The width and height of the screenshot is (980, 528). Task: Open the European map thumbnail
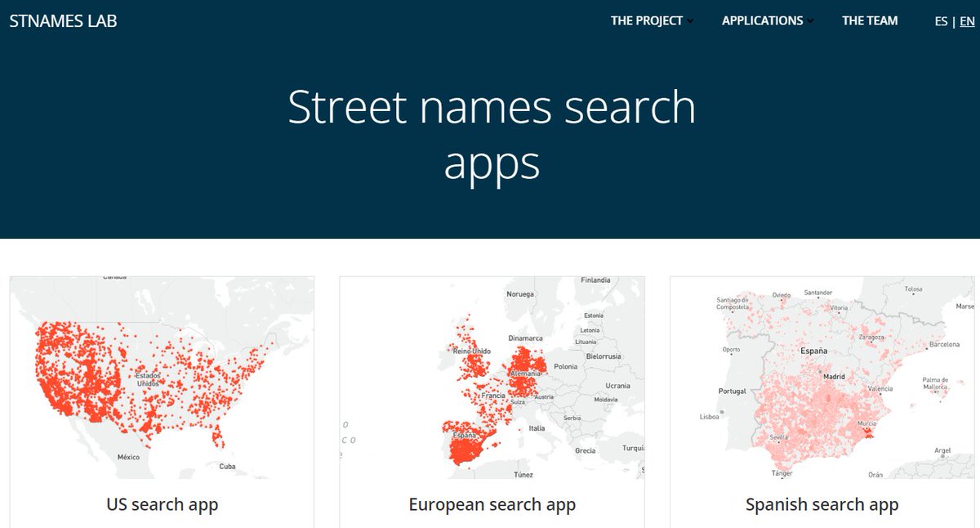(x=492, y=378)
